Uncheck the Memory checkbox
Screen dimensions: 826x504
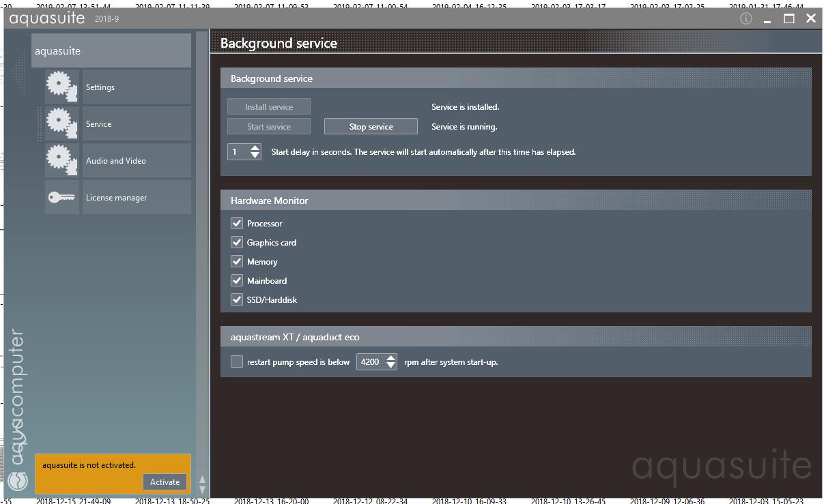[237, 261]
